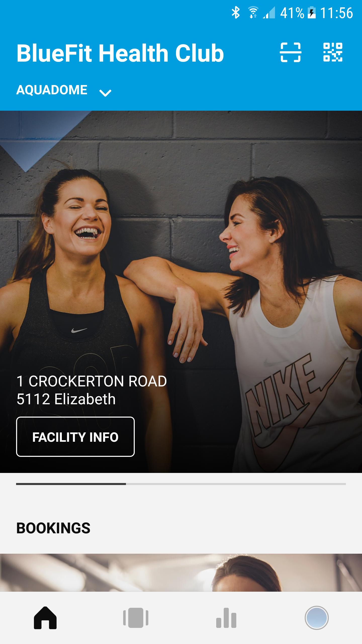Tap the bookings preview photo card
The image size is (362, 644).
point(181,572)
